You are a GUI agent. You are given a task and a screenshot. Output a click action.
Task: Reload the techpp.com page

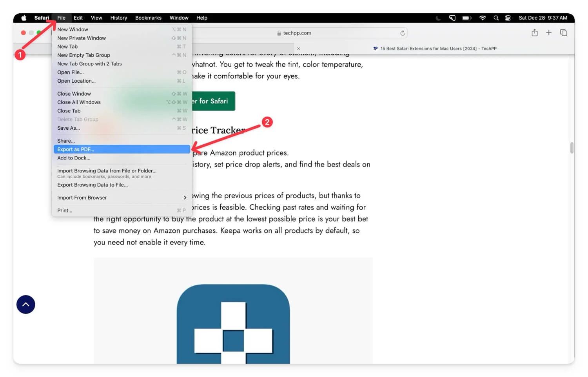click(402, 33)
